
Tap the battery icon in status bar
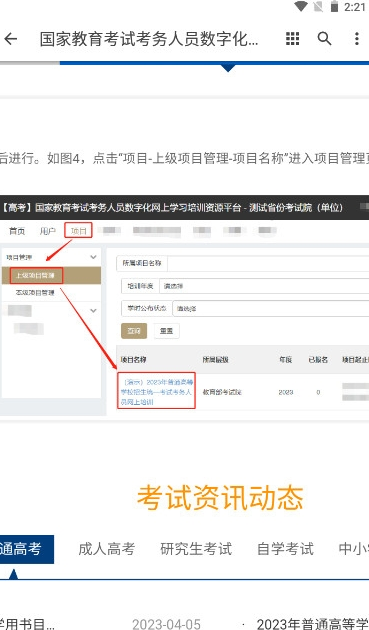coord(334,7)
